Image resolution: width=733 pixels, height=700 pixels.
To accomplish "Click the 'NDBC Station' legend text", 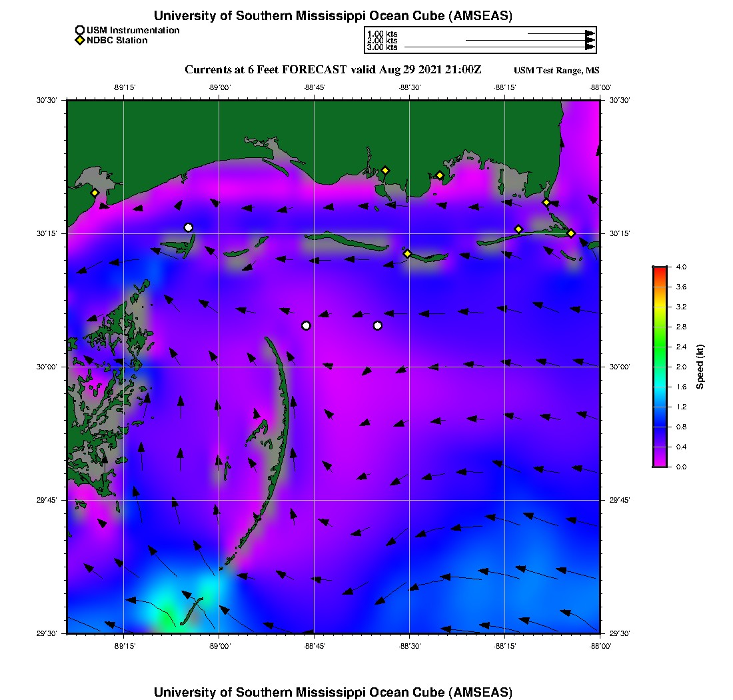I will pos(117,41).
